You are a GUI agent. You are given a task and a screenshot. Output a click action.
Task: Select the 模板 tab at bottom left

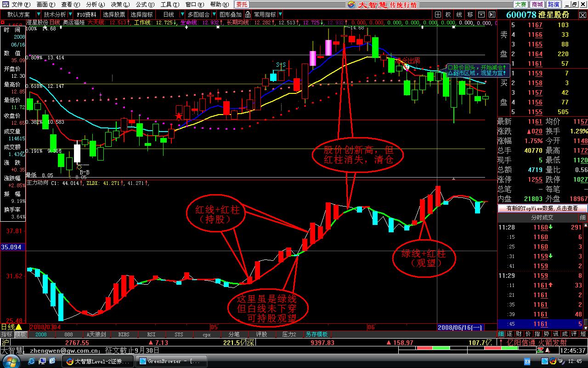[21, 334]
